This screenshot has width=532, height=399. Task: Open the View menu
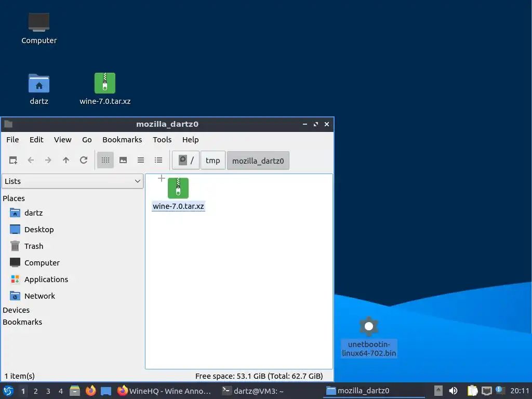(x=62, y=140)
